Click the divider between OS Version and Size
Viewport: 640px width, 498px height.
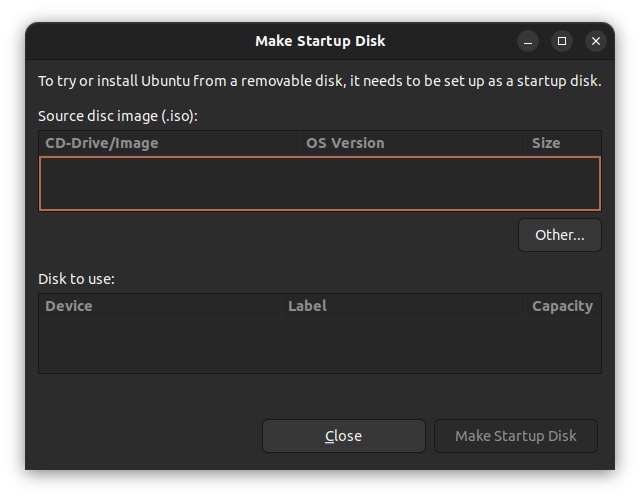[526, 143]
